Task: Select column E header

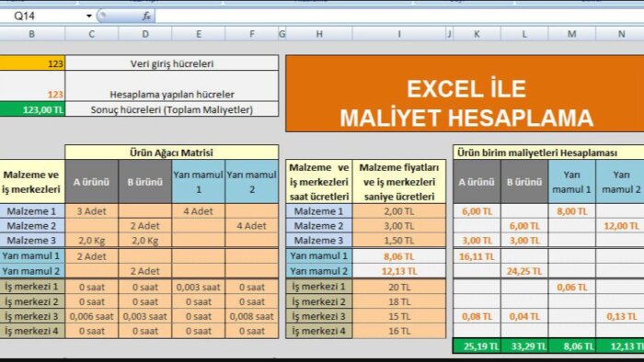Action: [x=199, y=34]
